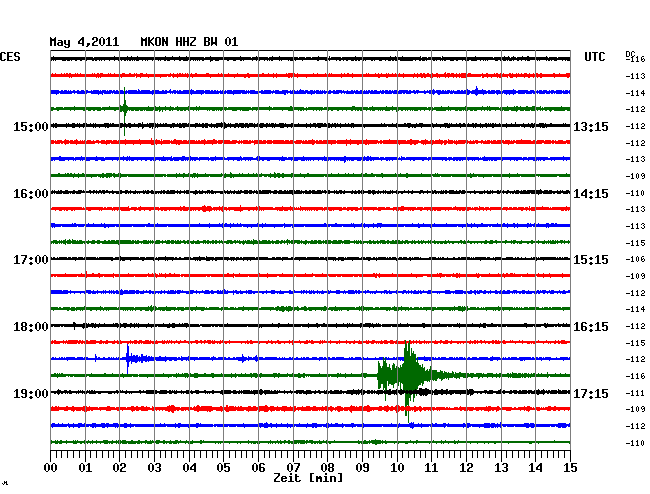
Task: Select the '15:15' UTC time label
Action: click(x=591, y=260)
